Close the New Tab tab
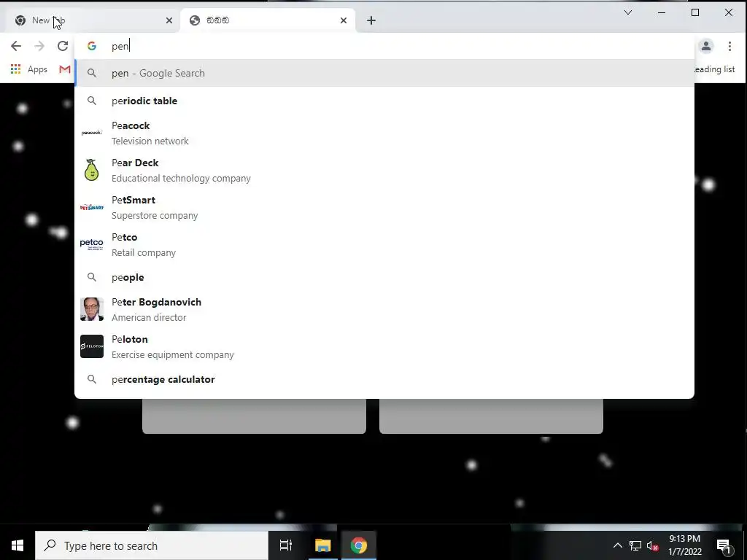The height and width of the screenshot is (560, 747). point(169,20)
